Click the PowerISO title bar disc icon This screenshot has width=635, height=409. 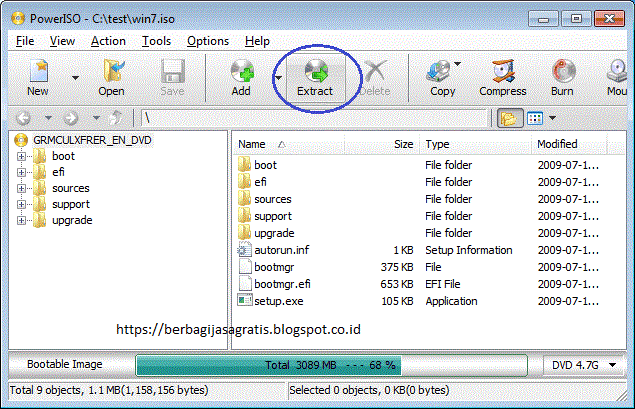point(18,18)
